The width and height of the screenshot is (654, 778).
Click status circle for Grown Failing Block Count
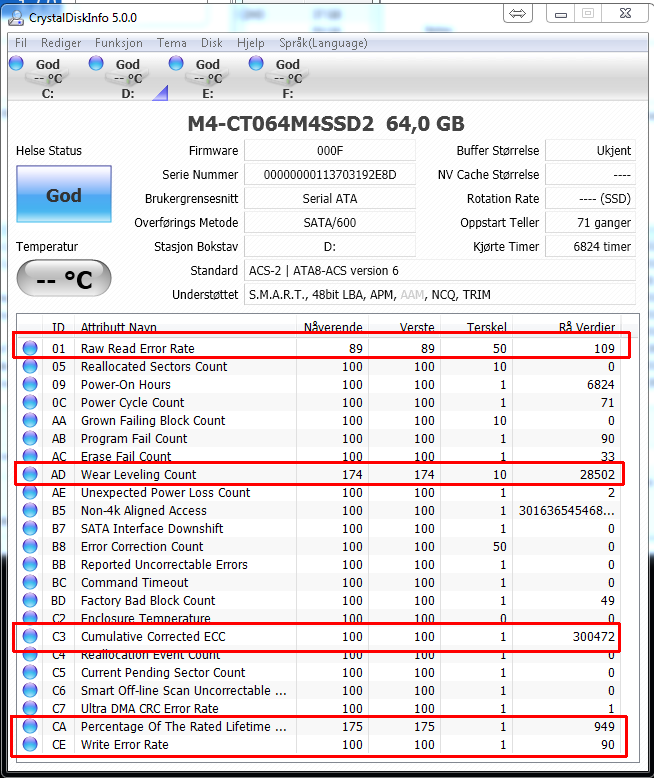point(30,420)
